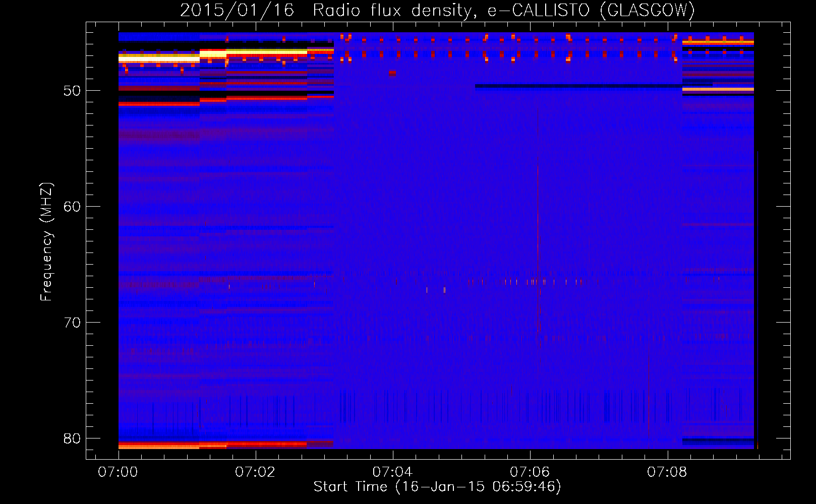
Task: Click the 07:08 time tick label
Action: point(667,472)
